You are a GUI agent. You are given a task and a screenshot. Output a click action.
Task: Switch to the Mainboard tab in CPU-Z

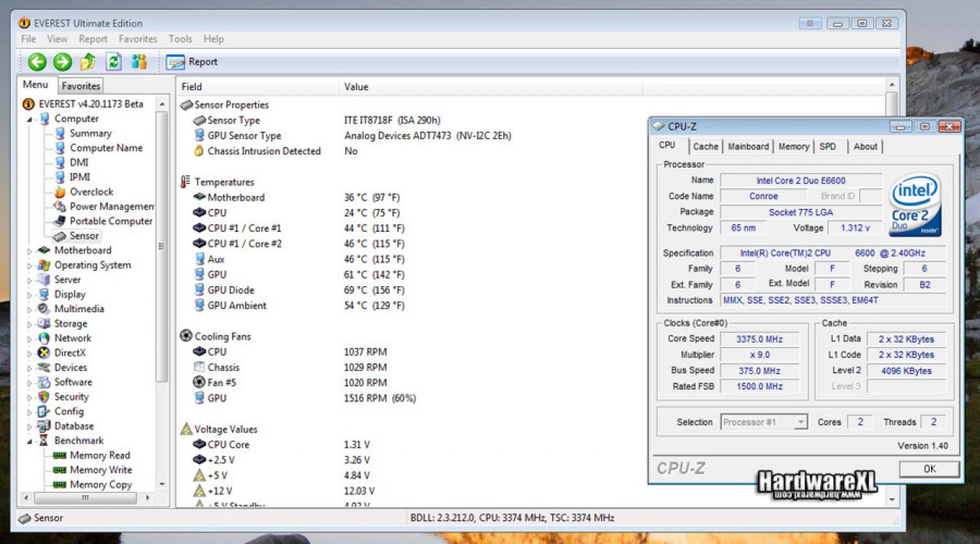(x=748, y=147)
